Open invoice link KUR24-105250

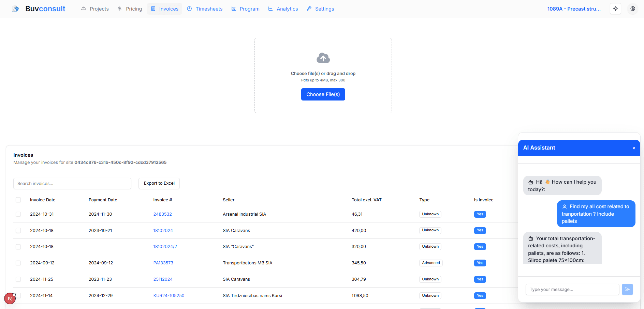tap(169, 296)
